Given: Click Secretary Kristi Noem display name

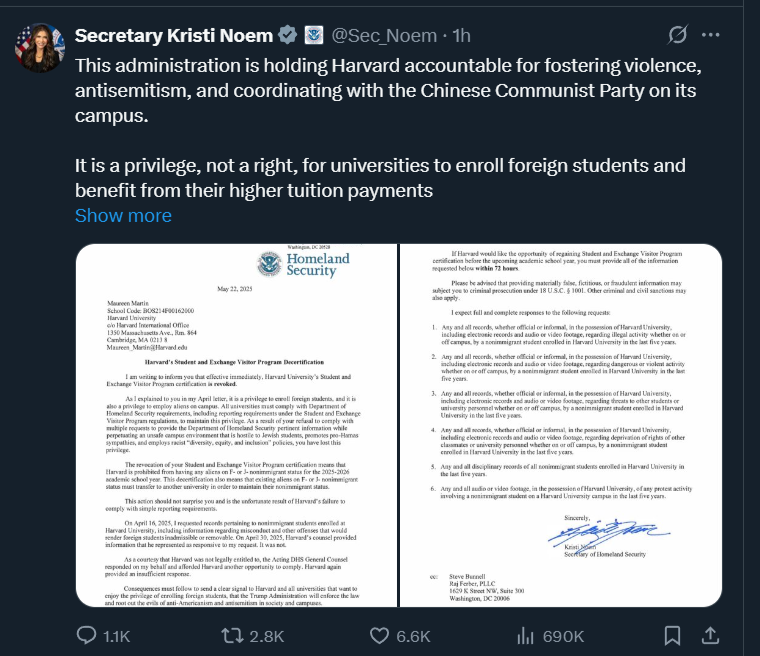Looking at the screenshot, I should click(x=174, y=35).
